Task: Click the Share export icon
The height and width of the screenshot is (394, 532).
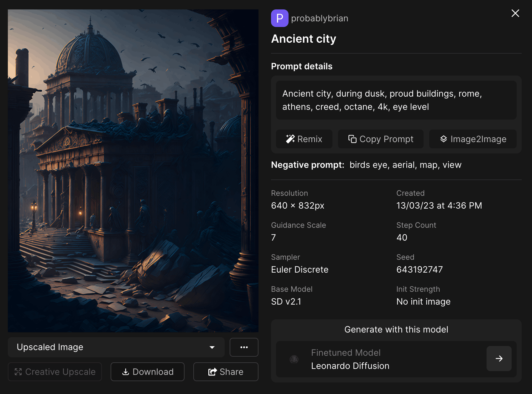Action: (x=212, y=372)
